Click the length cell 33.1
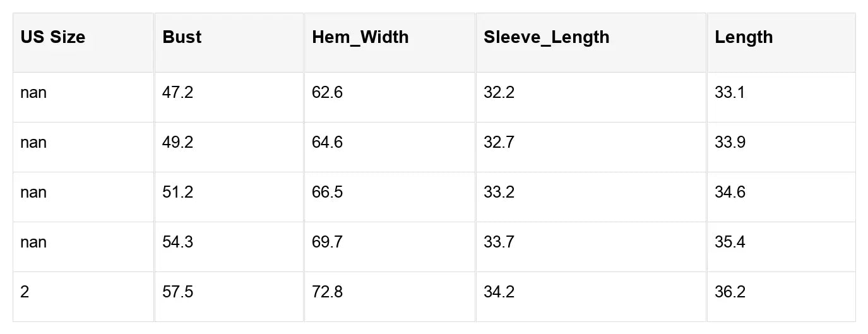Viewport: 868px width, 334px height. point(730,93)
